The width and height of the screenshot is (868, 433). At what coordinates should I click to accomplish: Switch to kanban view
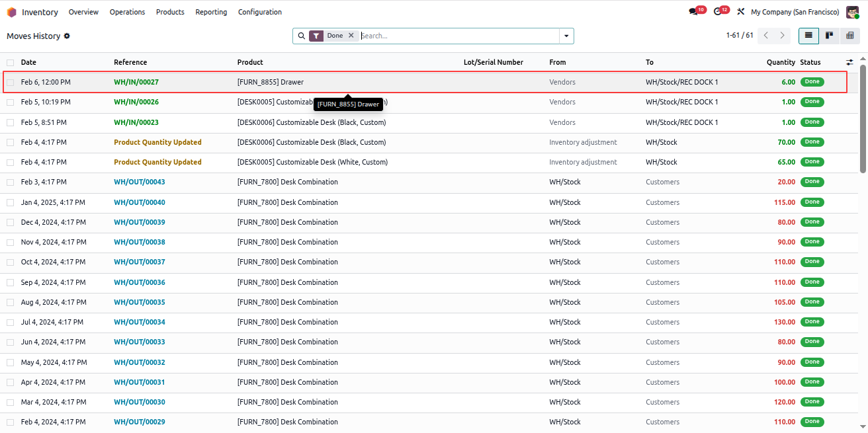[x=829, y=36]
